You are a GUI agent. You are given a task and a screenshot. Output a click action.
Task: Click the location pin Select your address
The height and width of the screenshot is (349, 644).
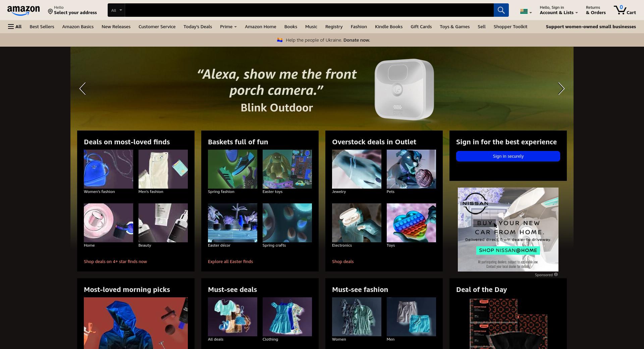(72, 10)
